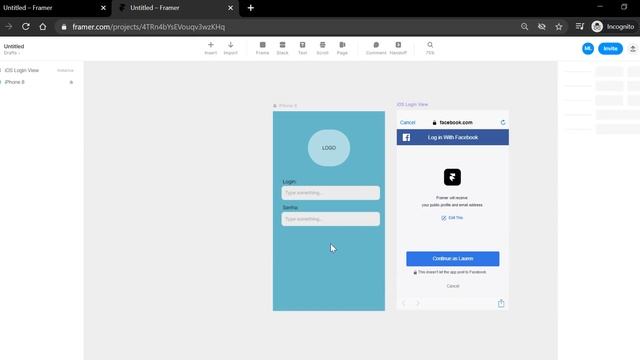Bookmark this page with star icon
Viewport: 640px width, 360px height.
click(x=559, y=27)
